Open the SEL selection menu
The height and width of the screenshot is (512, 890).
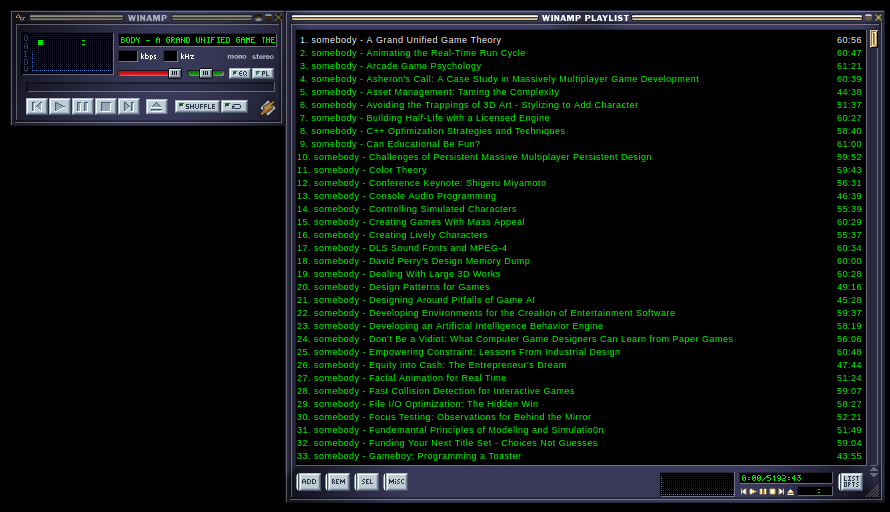[367, 482]
